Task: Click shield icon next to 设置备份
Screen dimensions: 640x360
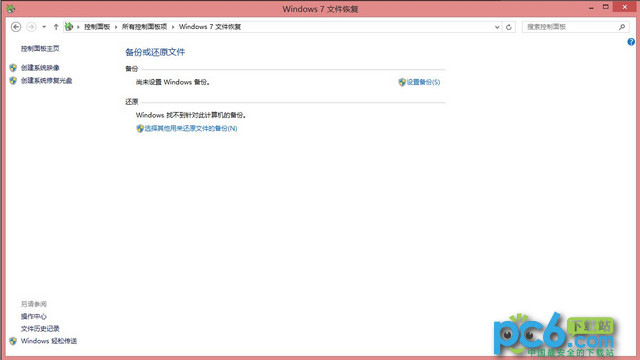Action: 402,82
